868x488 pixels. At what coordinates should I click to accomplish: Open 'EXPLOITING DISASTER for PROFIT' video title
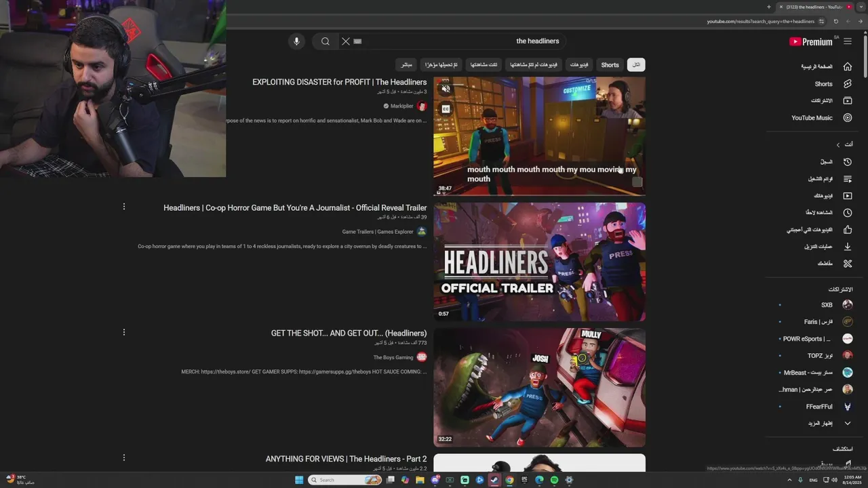point(340,82)
